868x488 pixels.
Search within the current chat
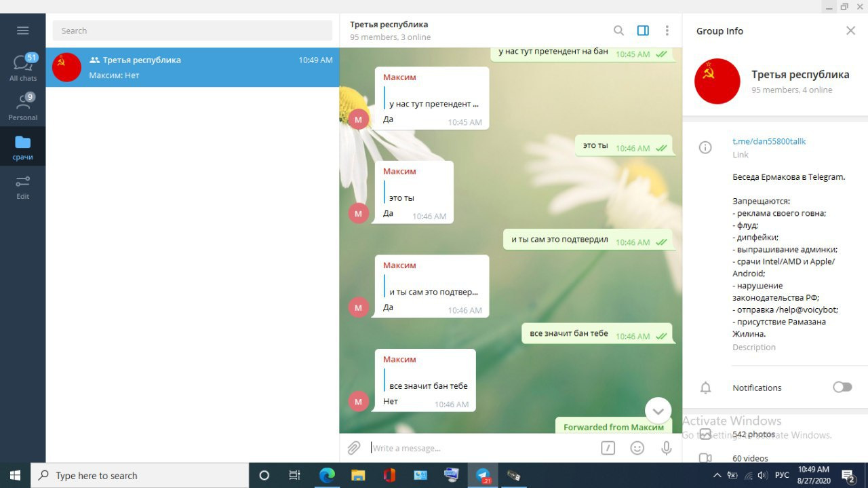[618, 31]
